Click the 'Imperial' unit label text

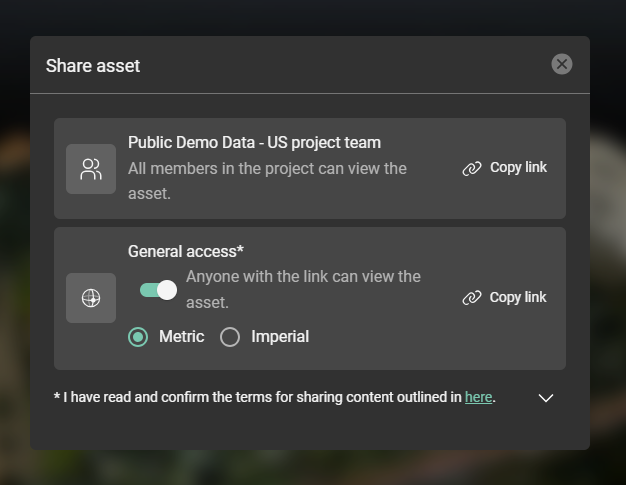(x=280, y=337)
